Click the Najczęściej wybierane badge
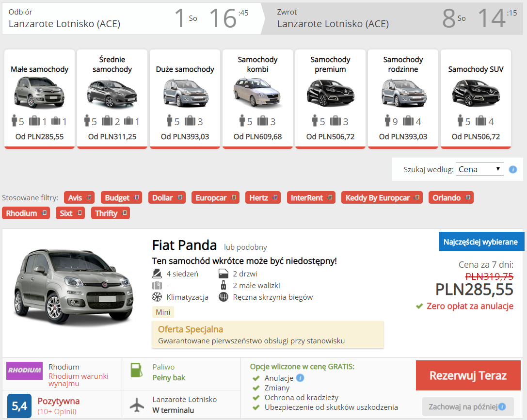Image resolution: width=527 pixels, height=420 pixels. [x=481, y=242]
